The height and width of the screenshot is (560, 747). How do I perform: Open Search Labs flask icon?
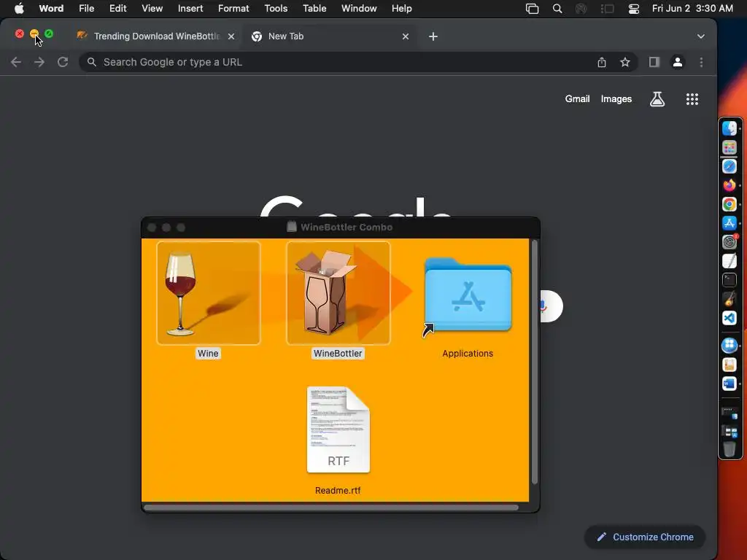click(x=657, y=99)
